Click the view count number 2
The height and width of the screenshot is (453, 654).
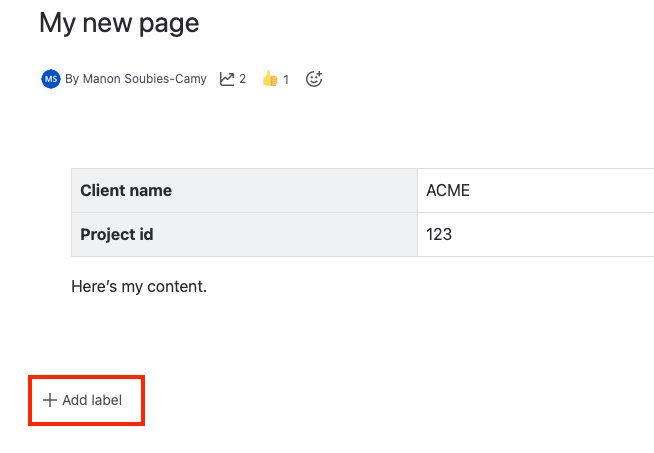coord(242,79)
